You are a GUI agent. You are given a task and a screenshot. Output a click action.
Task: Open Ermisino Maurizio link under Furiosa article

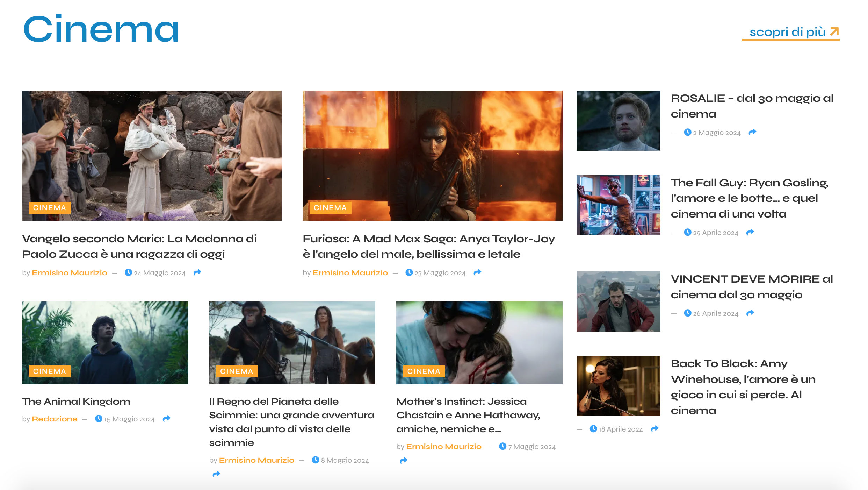[x=350, y=273]
